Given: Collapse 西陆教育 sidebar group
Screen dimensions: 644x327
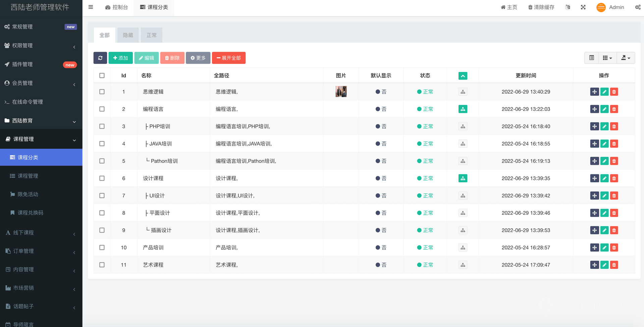Looking at the screenshot, I should pos(41,121).
